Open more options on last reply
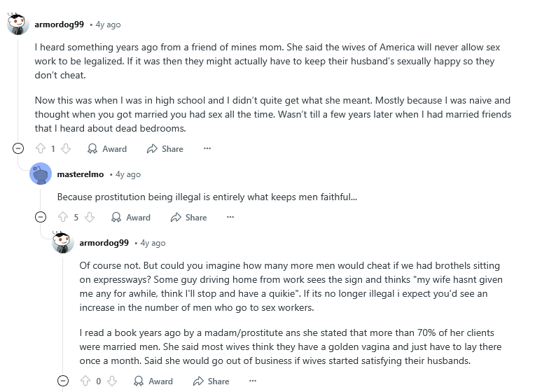This screenshot has width=535, height=392. click(x=253, y=381)
